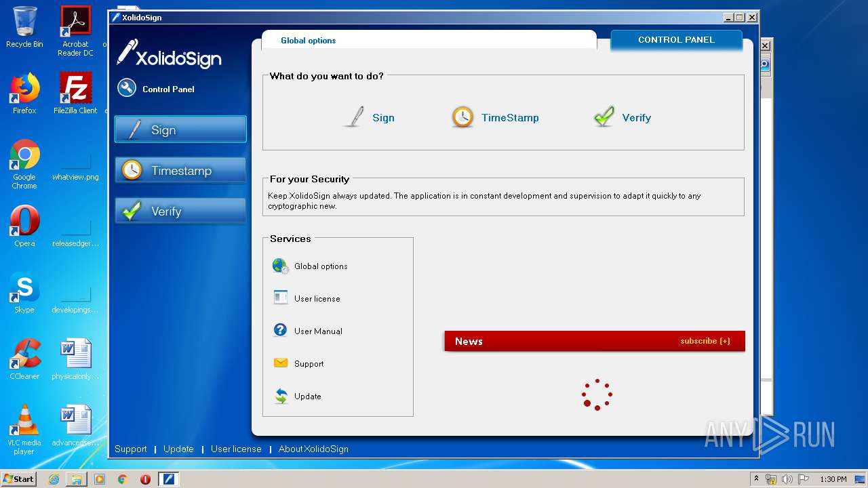Open Acrobat Reader DC desktop icon
This screenshot has width=868, height=488.
click(75, 31)
